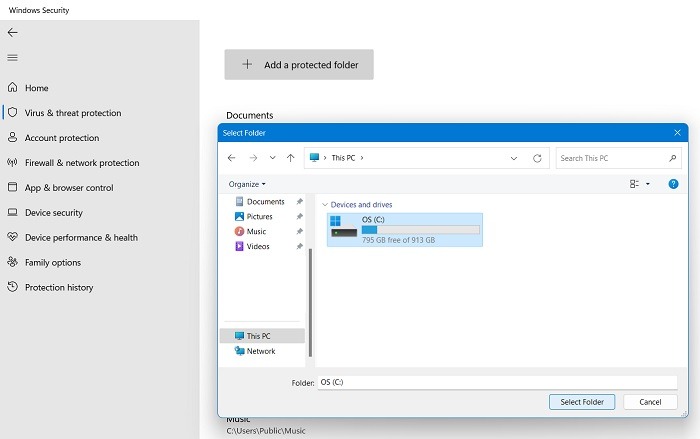Viewport: 700px width, 439px height.
Task: Open the hamburger navigation menu
Action: pyautogui.click(x=12, y=58)
